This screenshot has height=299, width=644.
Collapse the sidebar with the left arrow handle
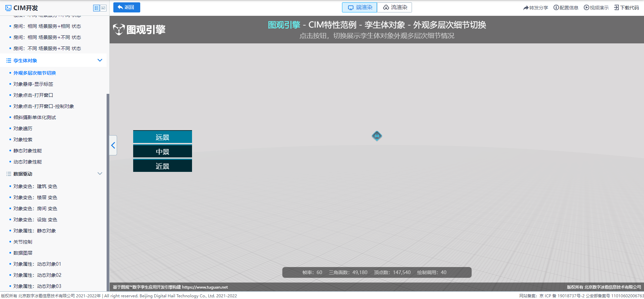click(x=113, y=145)
